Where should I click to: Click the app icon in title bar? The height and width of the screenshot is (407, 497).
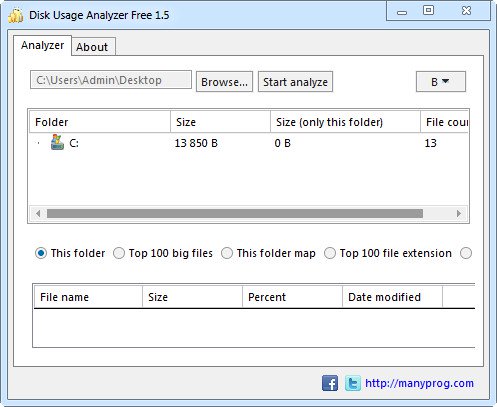point(16,15)
